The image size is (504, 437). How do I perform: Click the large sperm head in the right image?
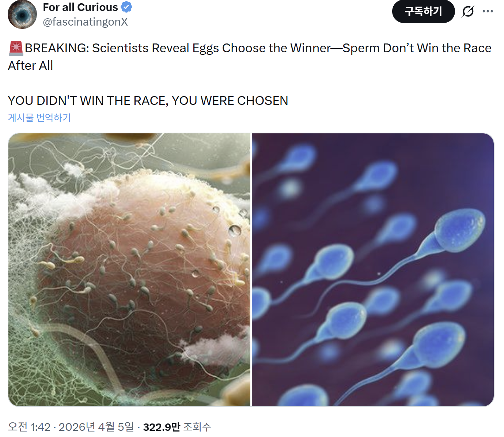[460, 230]
